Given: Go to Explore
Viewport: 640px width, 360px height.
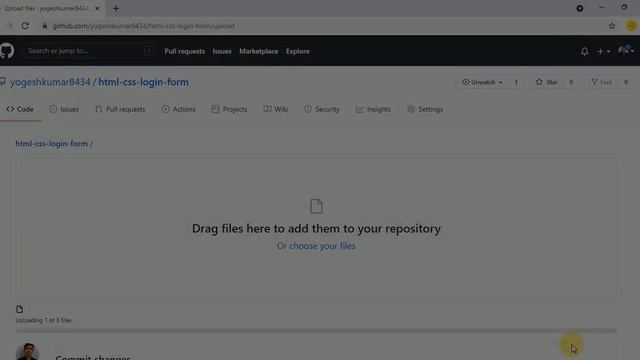Looking at the screenshot, I should point(298,51).
